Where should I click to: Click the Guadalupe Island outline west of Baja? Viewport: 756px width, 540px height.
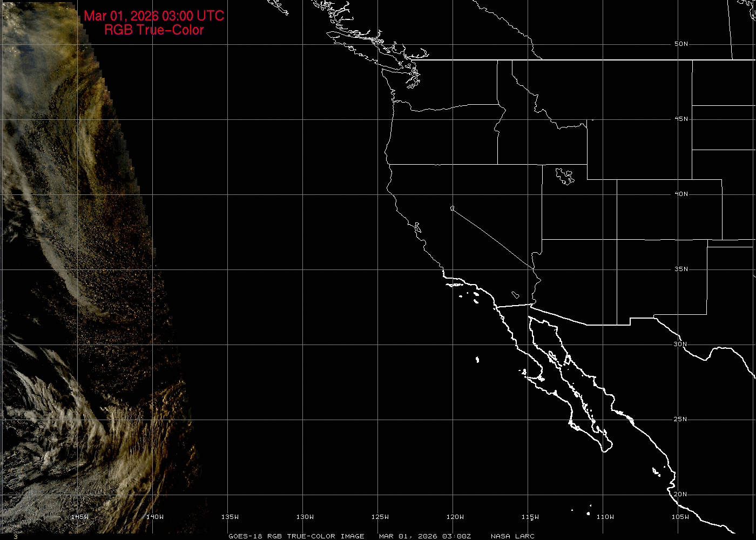pos(477,359)
